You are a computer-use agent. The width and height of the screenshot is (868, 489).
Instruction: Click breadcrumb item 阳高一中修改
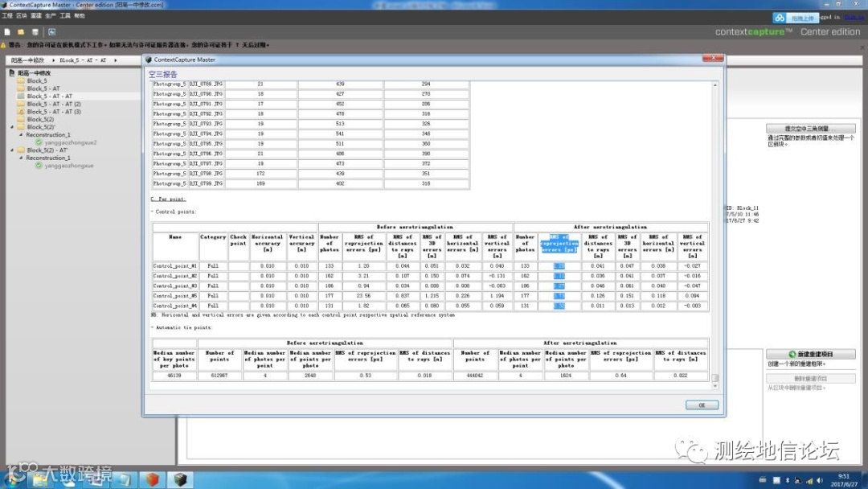(x=27, y=60)
